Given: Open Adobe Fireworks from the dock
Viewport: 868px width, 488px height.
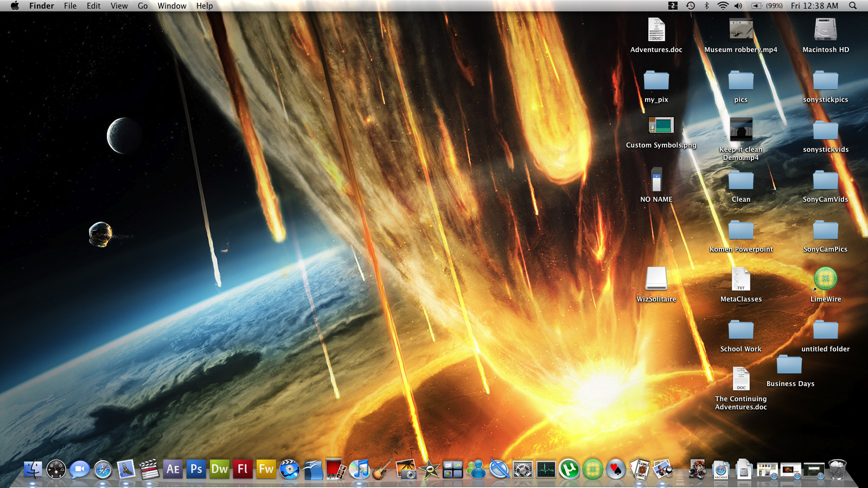Looking at the screenshot, I should [266, 469].
